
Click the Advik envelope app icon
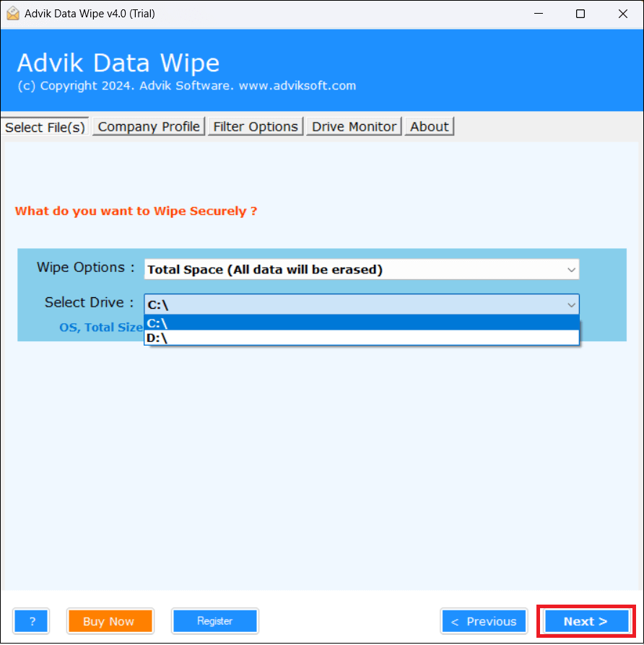13,14
